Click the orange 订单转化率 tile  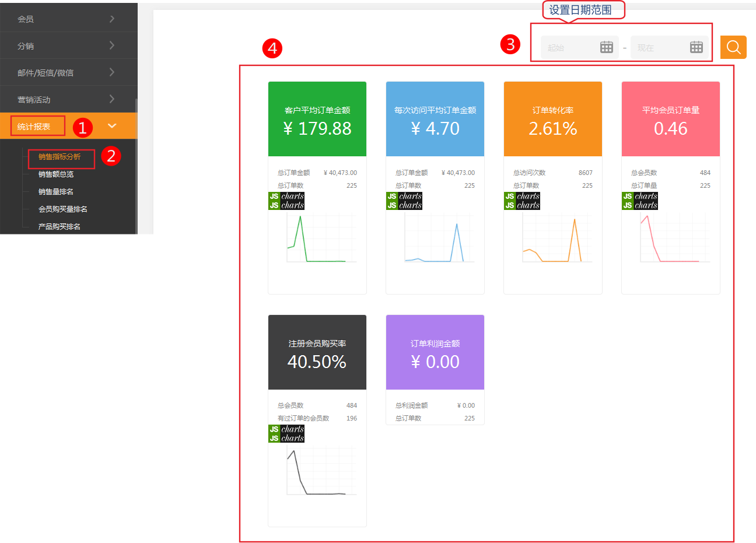click(553, 119)
